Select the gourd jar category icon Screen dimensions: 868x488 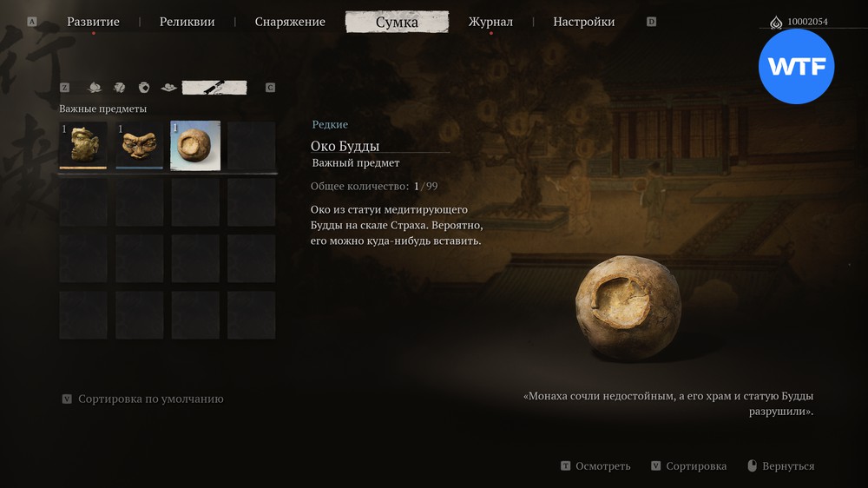pyautogui.click(x=144, y=88)
